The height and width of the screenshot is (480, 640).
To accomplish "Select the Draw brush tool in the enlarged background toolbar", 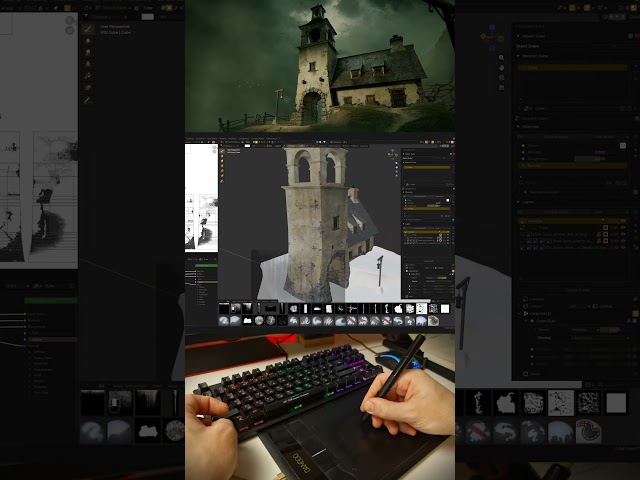I will point(87,29).
